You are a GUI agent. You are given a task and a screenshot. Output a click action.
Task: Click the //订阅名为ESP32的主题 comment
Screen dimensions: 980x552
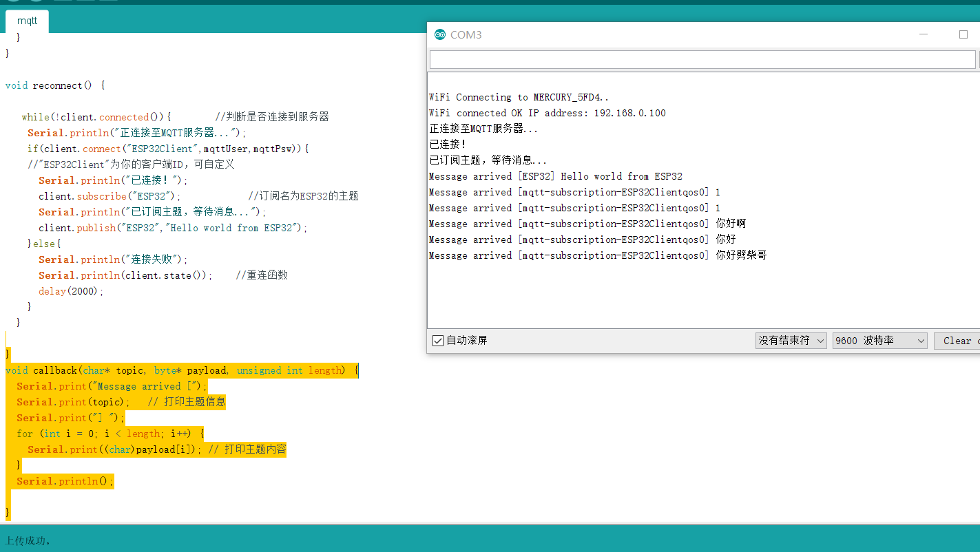304,196
